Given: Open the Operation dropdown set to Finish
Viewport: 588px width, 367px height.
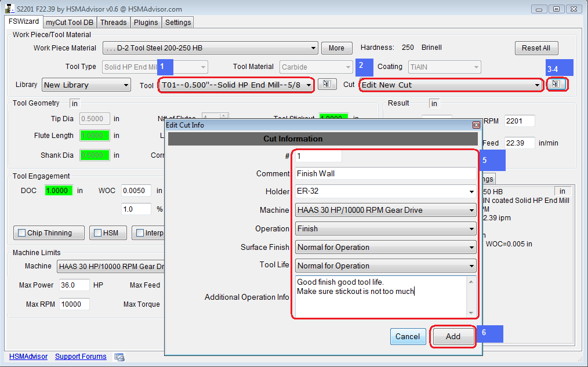Looking at the screenshot, I should (385, 229).
